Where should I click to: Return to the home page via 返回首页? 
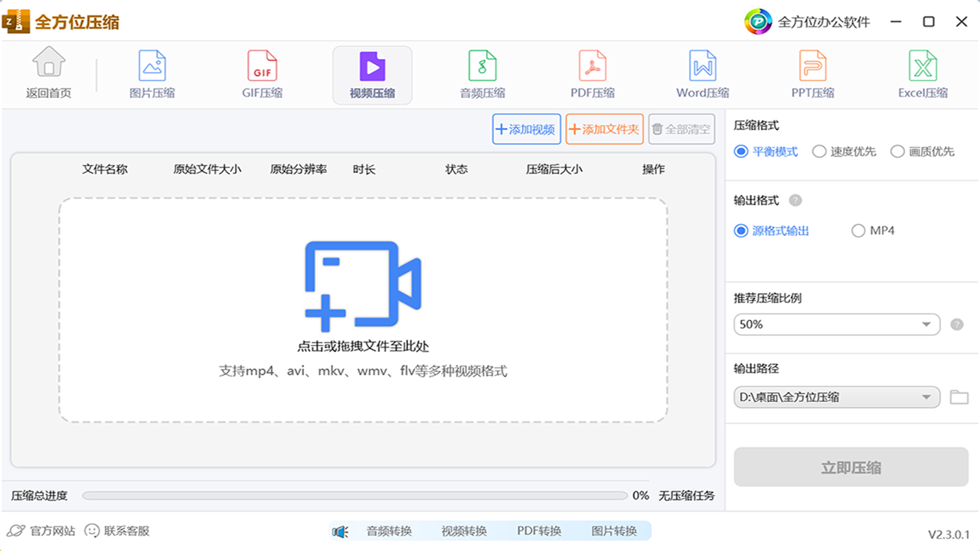click(49, 74)
